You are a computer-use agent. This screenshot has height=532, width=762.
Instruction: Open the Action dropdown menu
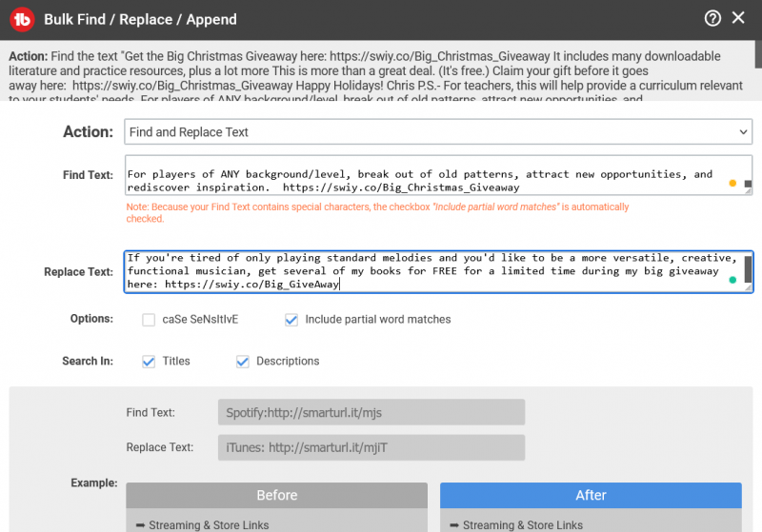tap(438, 132)
